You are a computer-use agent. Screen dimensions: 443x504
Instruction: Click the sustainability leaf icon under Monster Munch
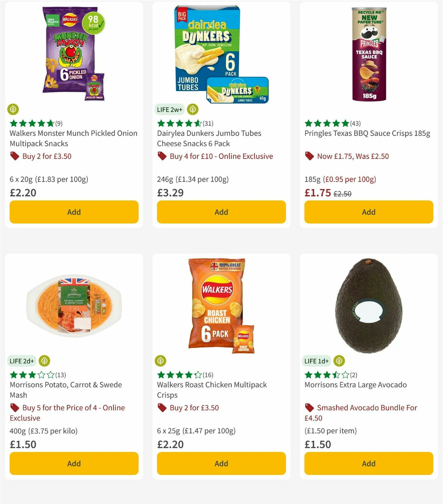(13, 109)
